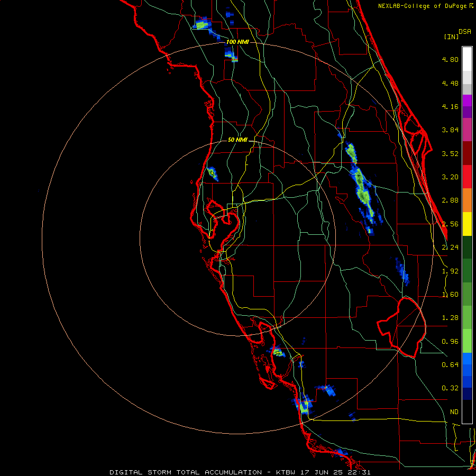This screenshot has height=476, width=476.
Task: Select the 0.64 legend value
Action: click(x=450, y=364)
